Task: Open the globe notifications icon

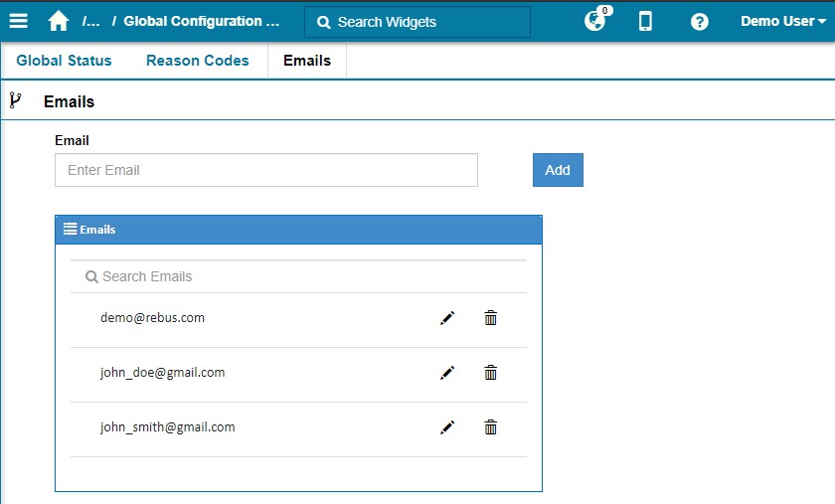Action: coord(594,21)
